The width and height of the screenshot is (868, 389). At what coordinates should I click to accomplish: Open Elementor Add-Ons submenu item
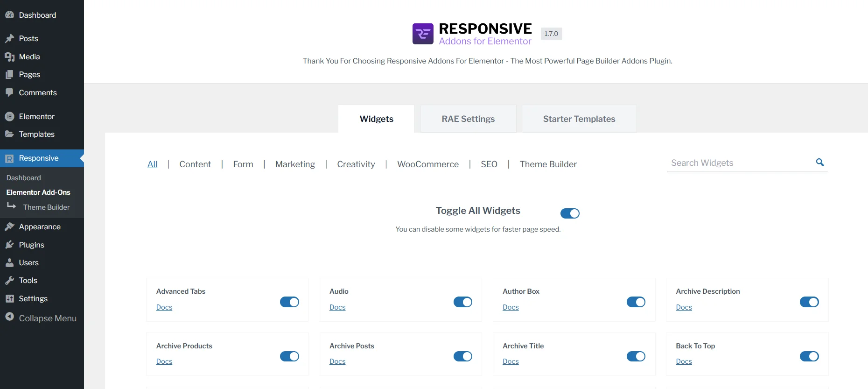[38, 192]
